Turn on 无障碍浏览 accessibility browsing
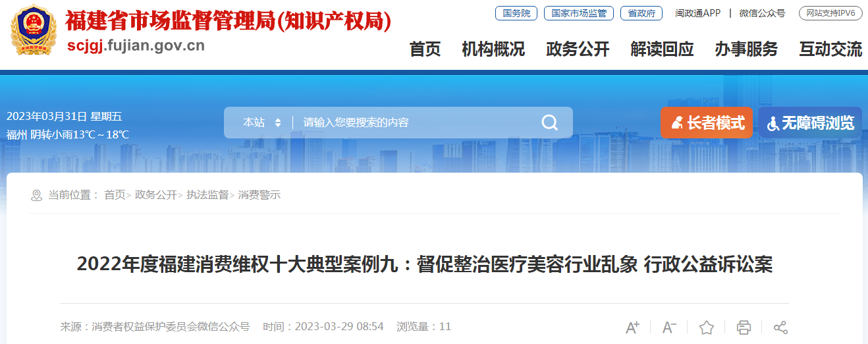868x344 pixels. click(x=810, y=123)
